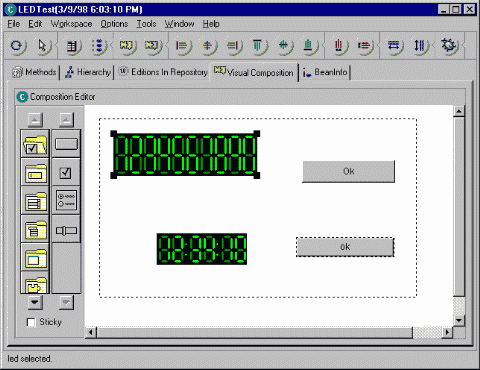Click the Distribute Horizontally red icon
This screenshot has width=480, height=370.
pos(338,46)
